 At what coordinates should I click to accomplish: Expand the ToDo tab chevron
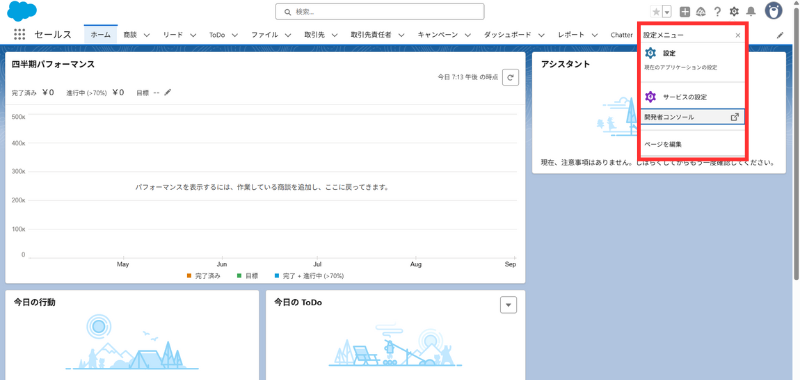point(235,35)
